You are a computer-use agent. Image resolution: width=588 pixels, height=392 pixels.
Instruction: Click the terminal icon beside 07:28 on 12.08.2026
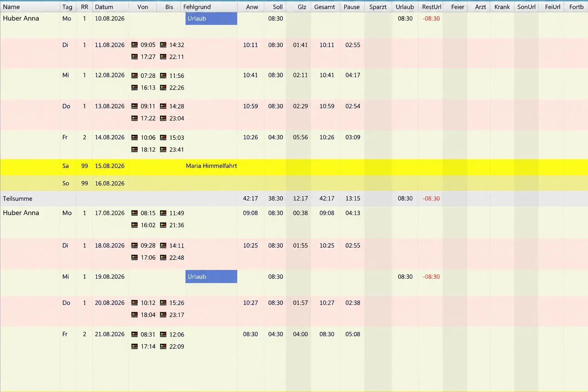point(134,76)
